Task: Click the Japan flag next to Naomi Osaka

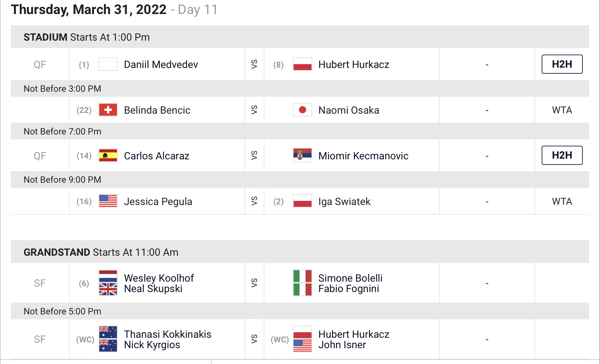Action: 302,110
